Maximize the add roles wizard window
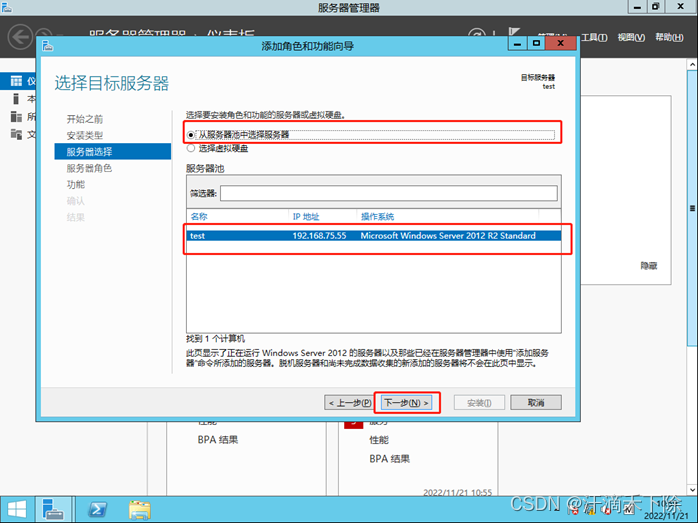The image size is (698, 523). (x=536, y=44)
